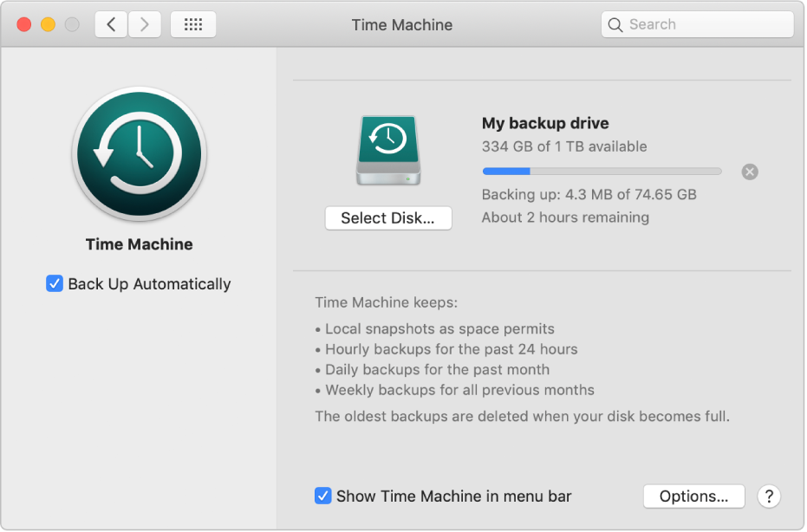The width and height of the screenshot is (807, 532).
Task: Click the forward chevron navigation button
Action: pyautogui.click(x=145, y=24)
